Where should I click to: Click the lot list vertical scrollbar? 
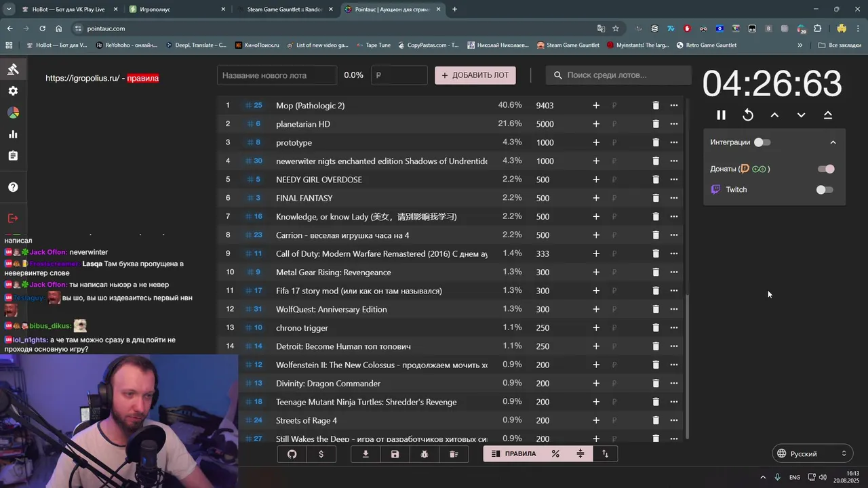pos(687,366)
